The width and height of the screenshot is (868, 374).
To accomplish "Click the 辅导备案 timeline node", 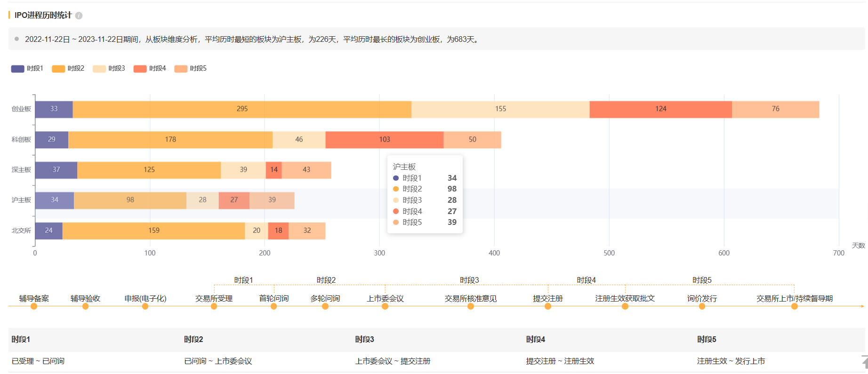I will 34,306.
